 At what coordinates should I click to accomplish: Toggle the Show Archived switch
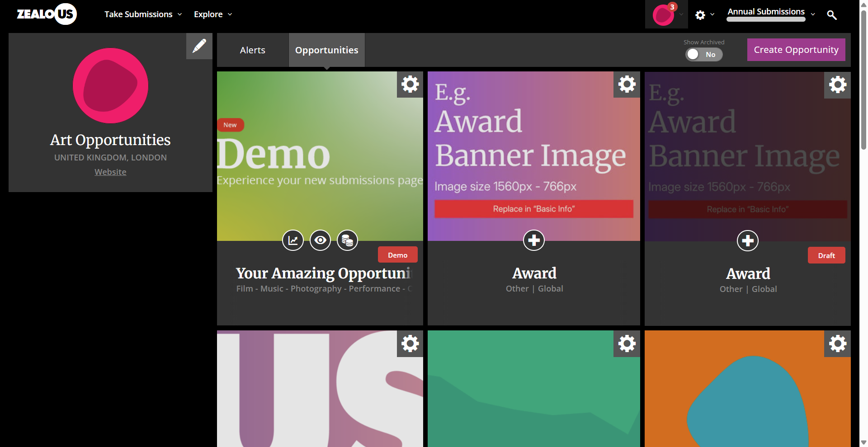tap(703, 54)
